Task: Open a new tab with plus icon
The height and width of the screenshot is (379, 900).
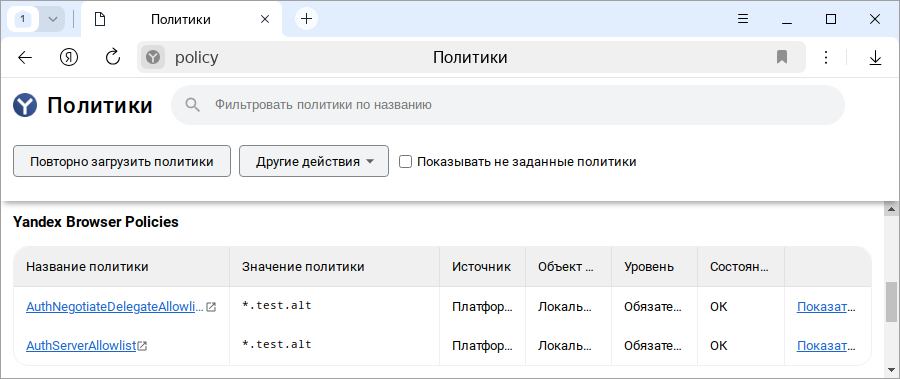Action: pyautogui.click(x=307, y=19)
